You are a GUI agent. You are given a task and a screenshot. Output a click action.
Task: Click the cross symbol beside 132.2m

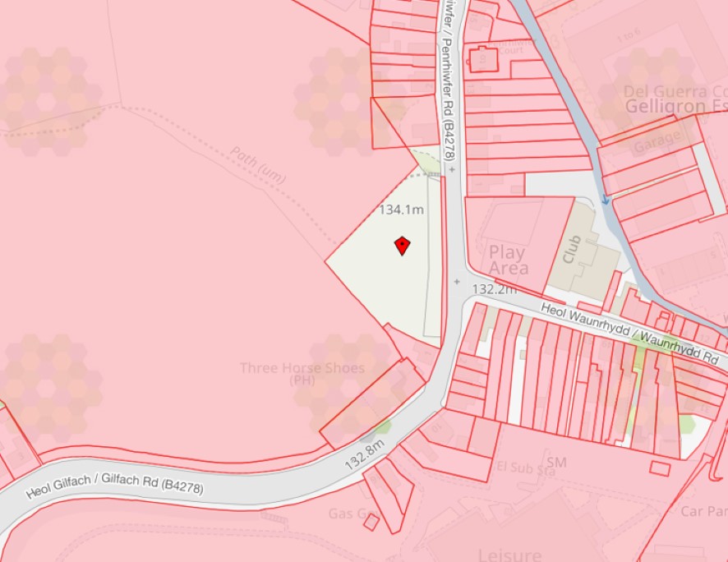click(458, 281)
